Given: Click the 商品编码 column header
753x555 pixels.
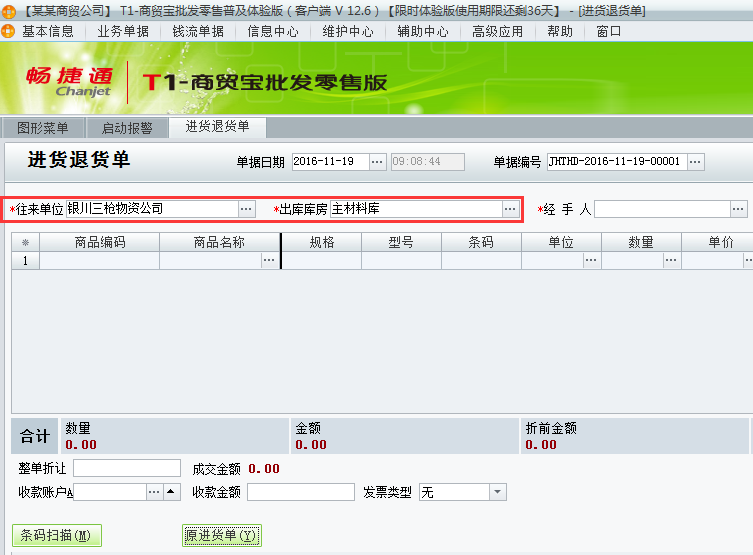Looking at the screenshot, I should (x=100, y=242).
